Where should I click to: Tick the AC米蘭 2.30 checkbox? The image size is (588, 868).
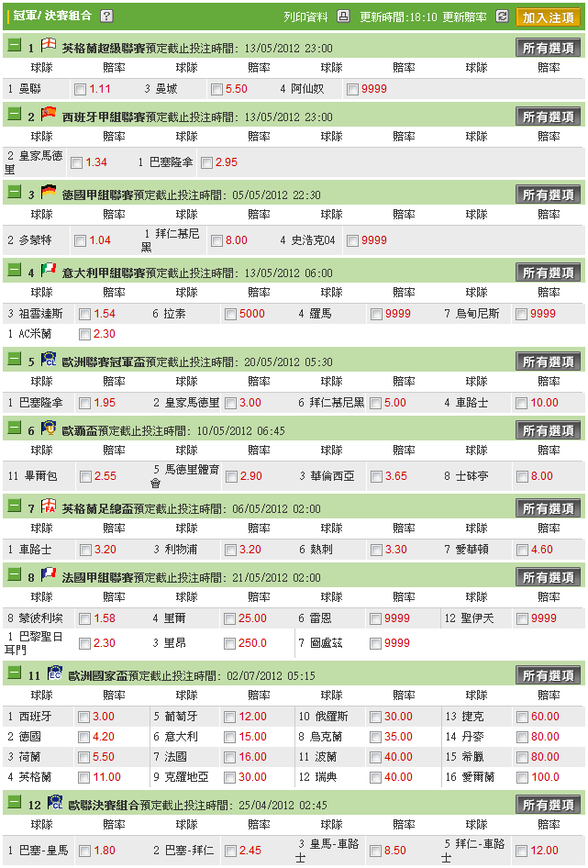pos(84,334)
